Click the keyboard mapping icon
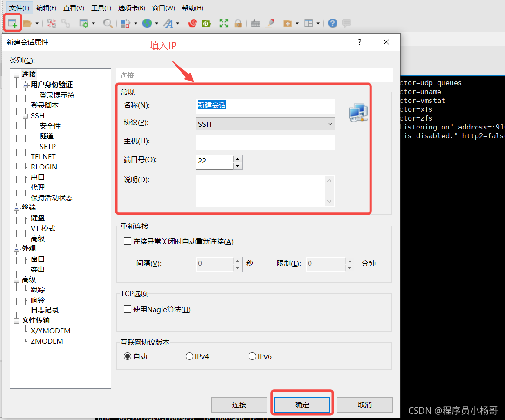505x420 pixels. click(256, 23)
